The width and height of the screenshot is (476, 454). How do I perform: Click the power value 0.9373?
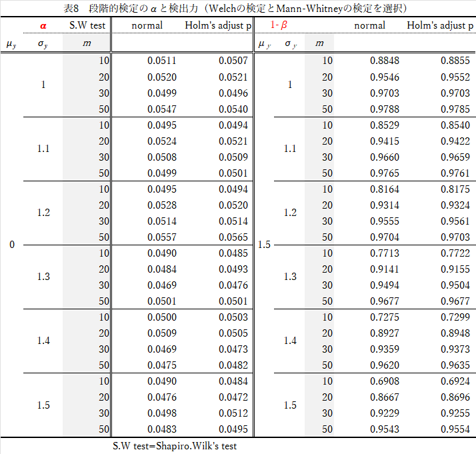(x=455, y=349)
